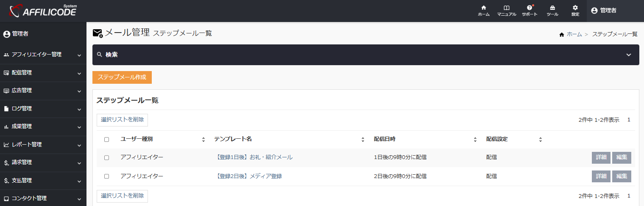Expand コンタクト管理 menu chevron
Image resolution: width=644 pixels, height=206 pixels.
tap(79, 199)
